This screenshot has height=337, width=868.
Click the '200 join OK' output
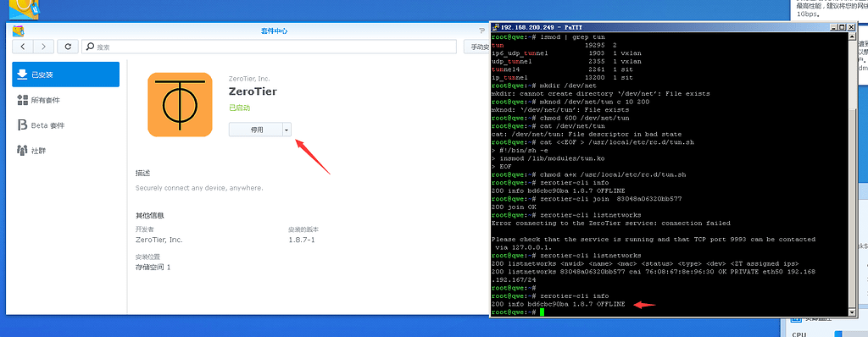tap(514, 207)
